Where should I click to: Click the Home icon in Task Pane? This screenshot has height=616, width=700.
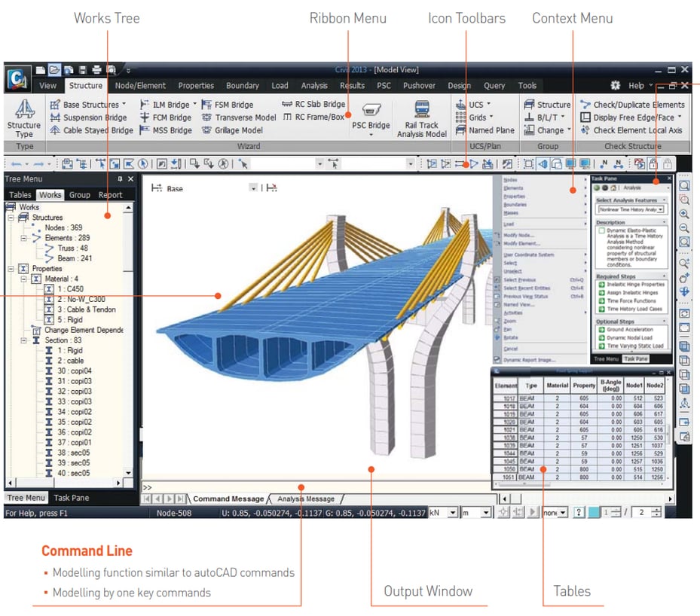[x=614, y=188]
